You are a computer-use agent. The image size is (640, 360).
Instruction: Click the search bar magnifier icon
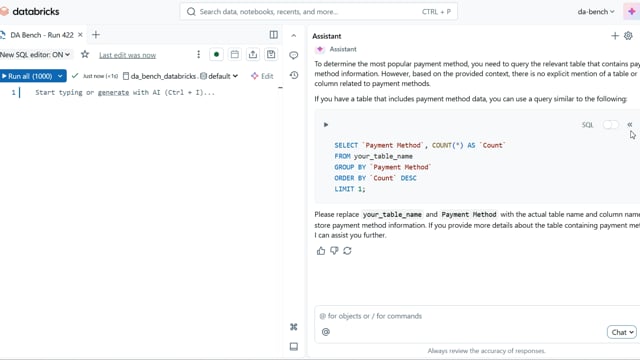tap(191, 12)
